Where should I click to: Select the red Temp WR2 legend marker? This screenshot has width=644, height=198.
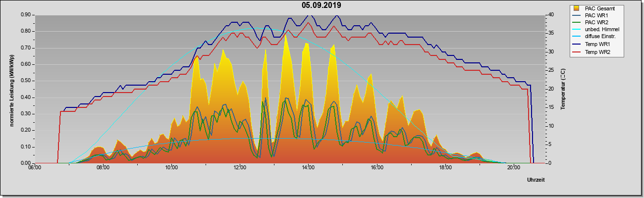(577, 52)
